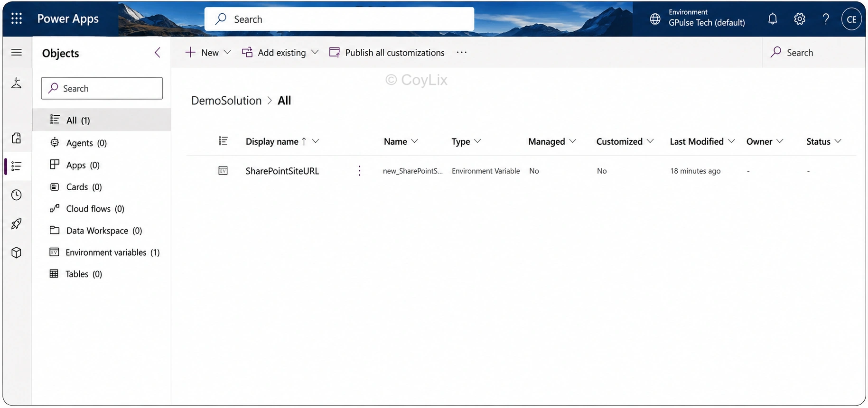
Task: Open the CE account avatar
Action: coord(851,19)
